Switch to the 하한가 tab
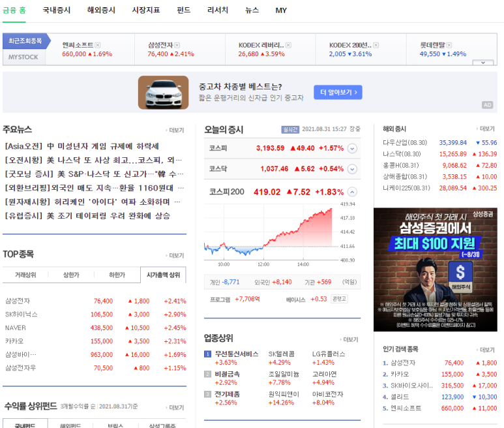The image size is (504, 428). 117,275
